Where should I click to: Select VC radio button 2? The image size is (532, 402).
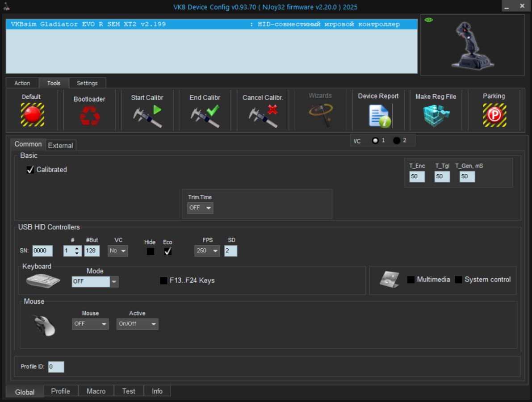click(x=397, y=140)
